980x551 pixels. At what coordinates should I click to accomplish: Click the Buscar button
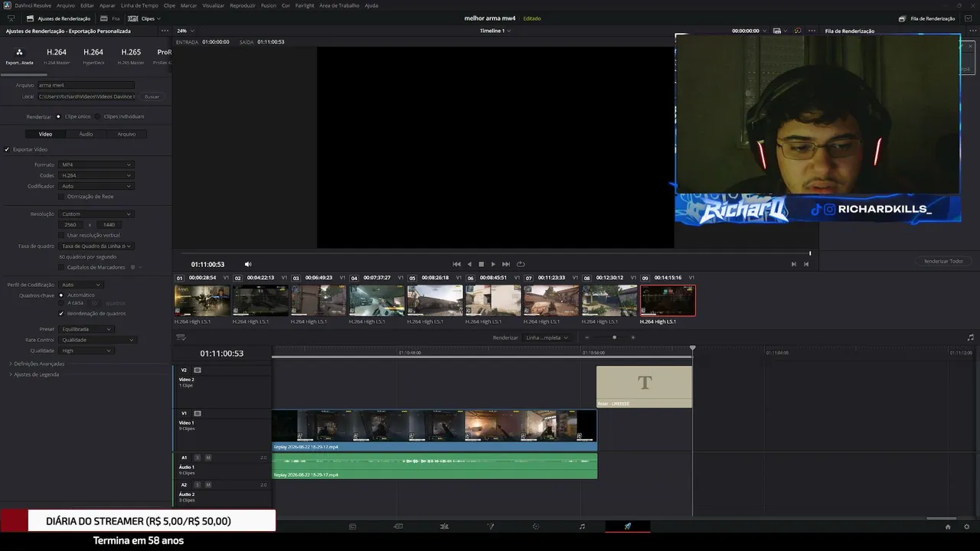pos(152,96)
